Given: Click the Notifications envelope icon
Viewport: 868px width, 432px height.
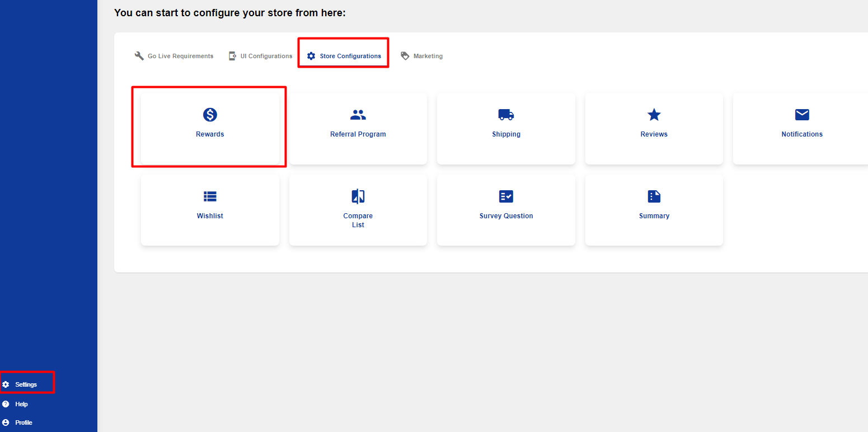Looking at the screenshot, I should (x=801, y=115).
